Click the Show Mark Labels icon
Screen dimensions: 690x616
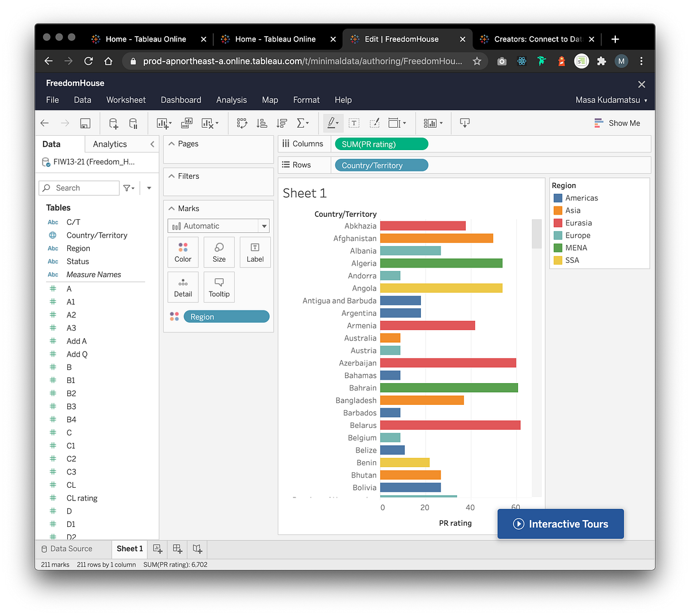354,123
